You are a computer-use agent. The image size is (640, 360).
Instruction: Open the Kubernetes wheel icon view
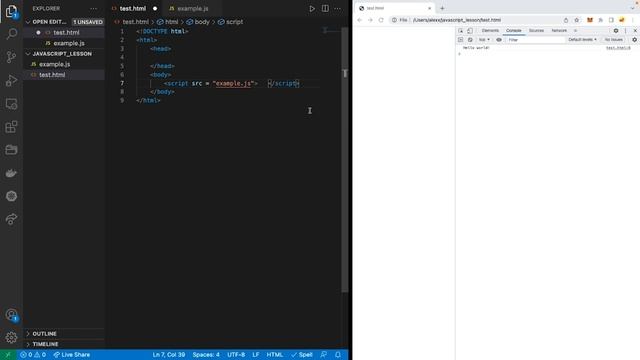click(11, 196)
